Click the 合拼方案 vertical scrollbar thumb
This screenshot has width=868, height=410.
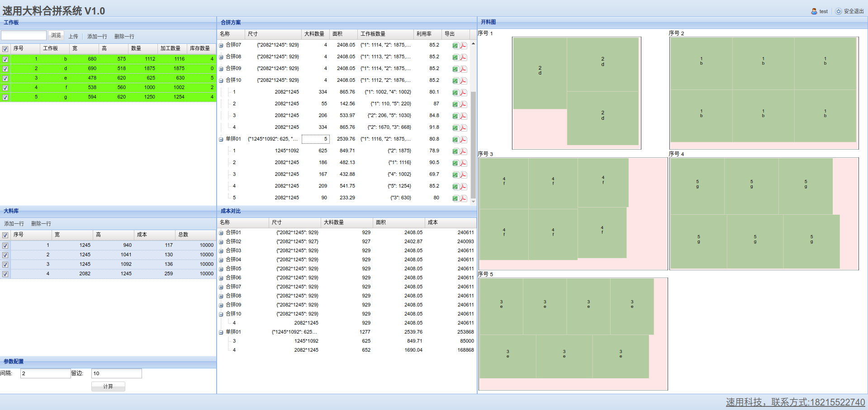pos(473,145)
